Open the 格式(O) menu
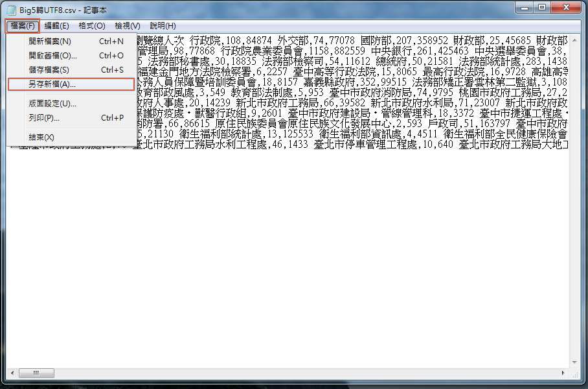588x389 pixels. click(91, 26)
